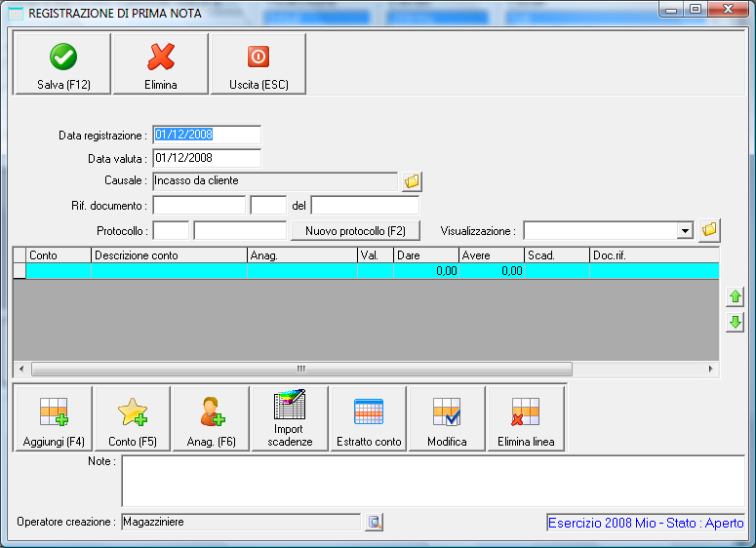Edit the line with Modifica
The width and height of the screenshot is (756, 548).
(x=447, y=419)
